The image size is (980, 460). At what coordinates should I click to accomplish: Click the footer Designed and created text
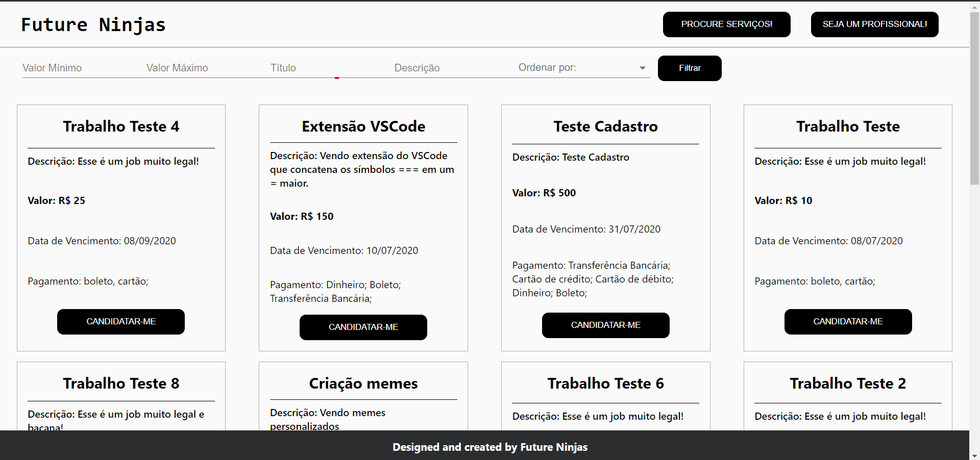point(490,447)
